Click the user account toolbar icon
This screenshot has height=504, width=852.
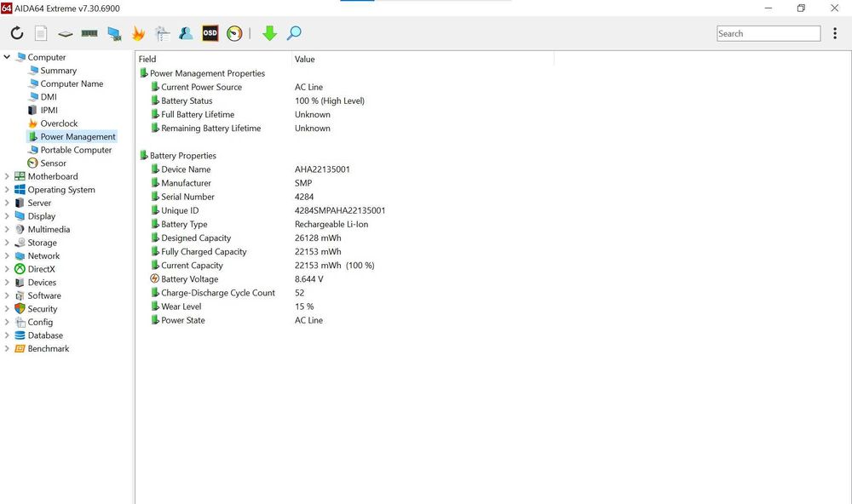(x=186, y=34)
